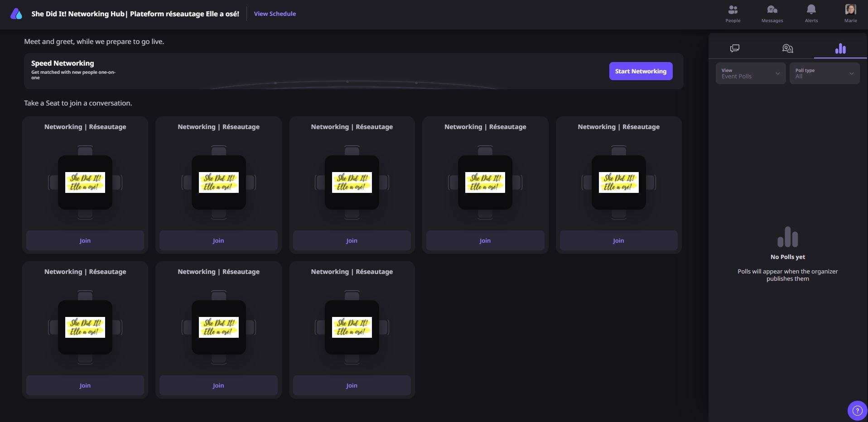Open the help question mark button
Image resolution: width=868 pixels, height=422 pixels.
tap(857, 411)
